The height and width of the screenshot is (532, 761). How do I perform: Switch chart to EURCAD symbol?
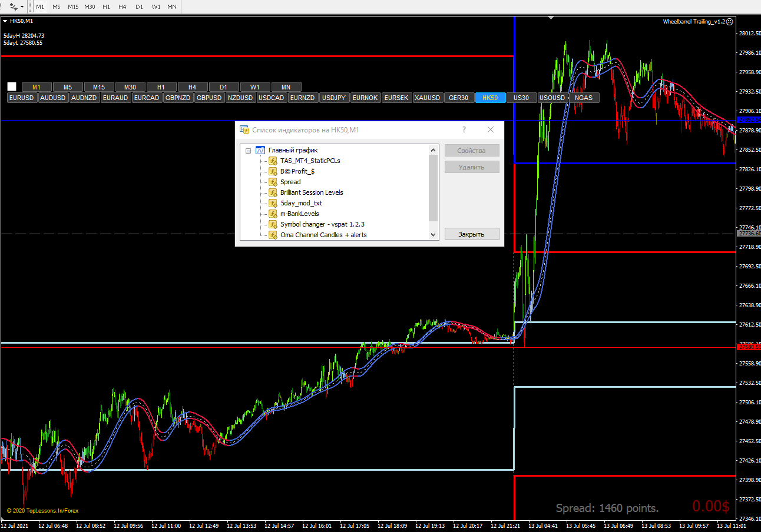147,98
